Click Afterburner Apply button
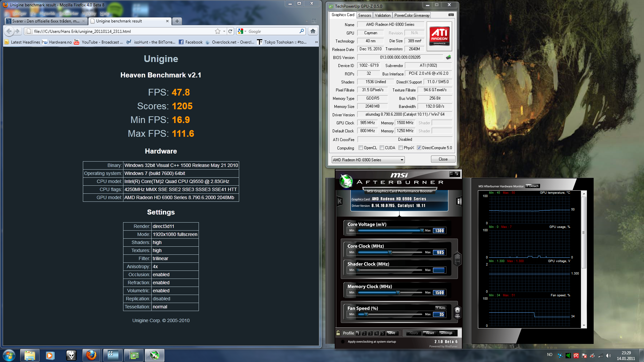 tap(414, 333)
